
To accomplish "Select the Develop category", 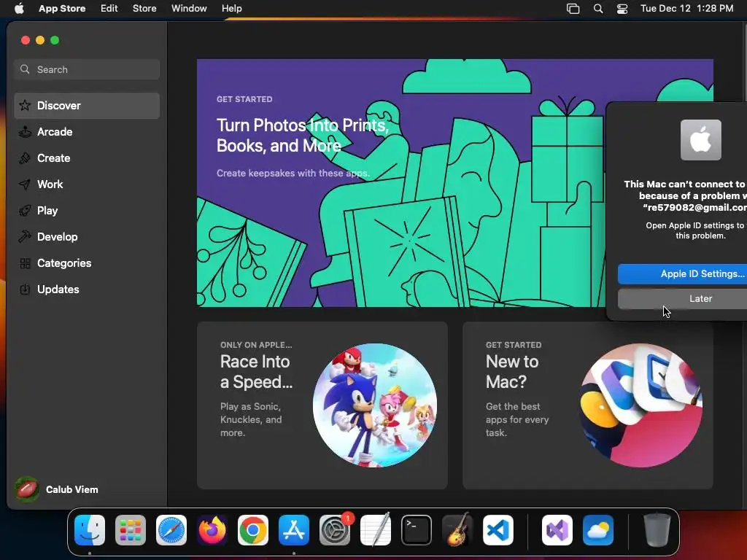I will click(x=87, y=237).
